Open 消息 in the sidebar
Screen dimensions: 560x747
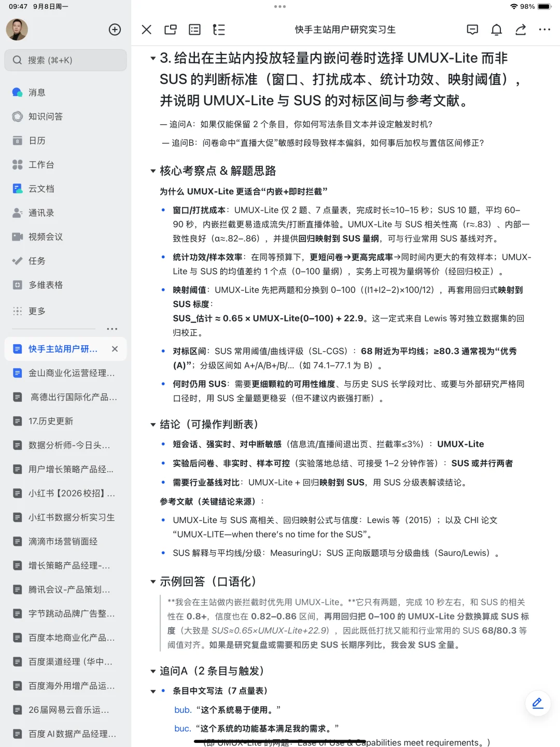tap(65, 92)
